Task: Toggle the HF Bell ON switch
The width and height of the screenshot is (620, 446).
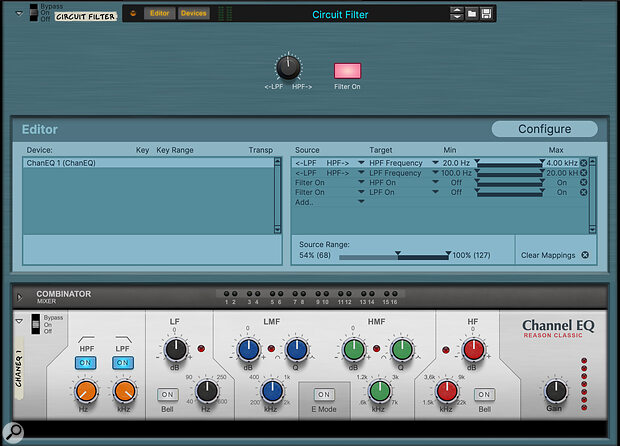Action: coord(484,394)
